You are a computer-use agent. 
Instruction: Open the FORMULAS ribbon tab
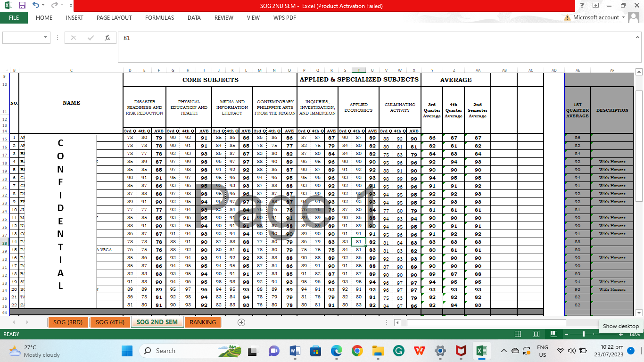pos(159,17)
